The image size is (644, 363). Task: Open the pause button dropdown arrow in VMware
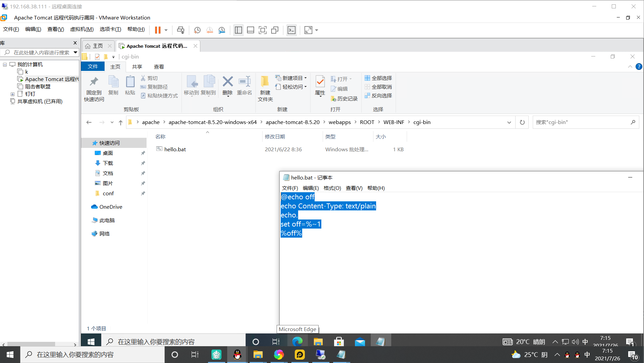(166, 30)
